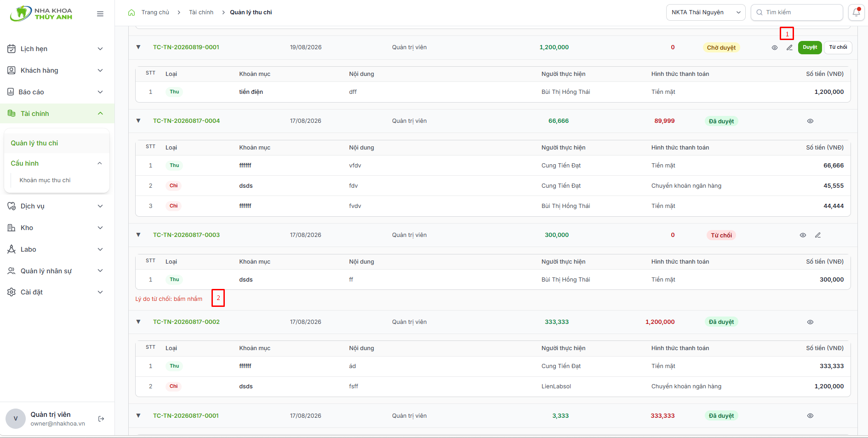
Task: Edit record TC-TN-20260819-0001 with pencil icon
Action: (789, 47)
